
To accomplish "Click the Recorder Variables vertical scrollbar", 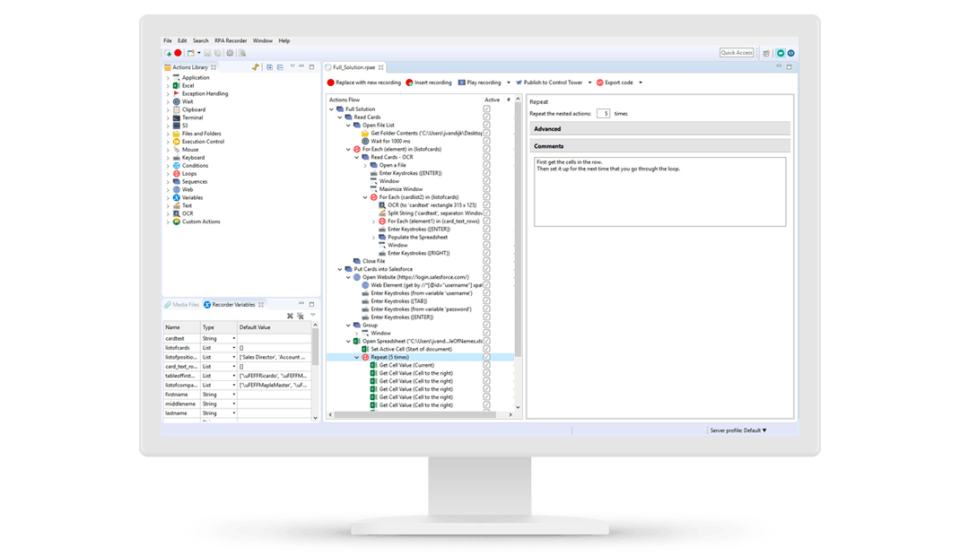I will (315, 347).
